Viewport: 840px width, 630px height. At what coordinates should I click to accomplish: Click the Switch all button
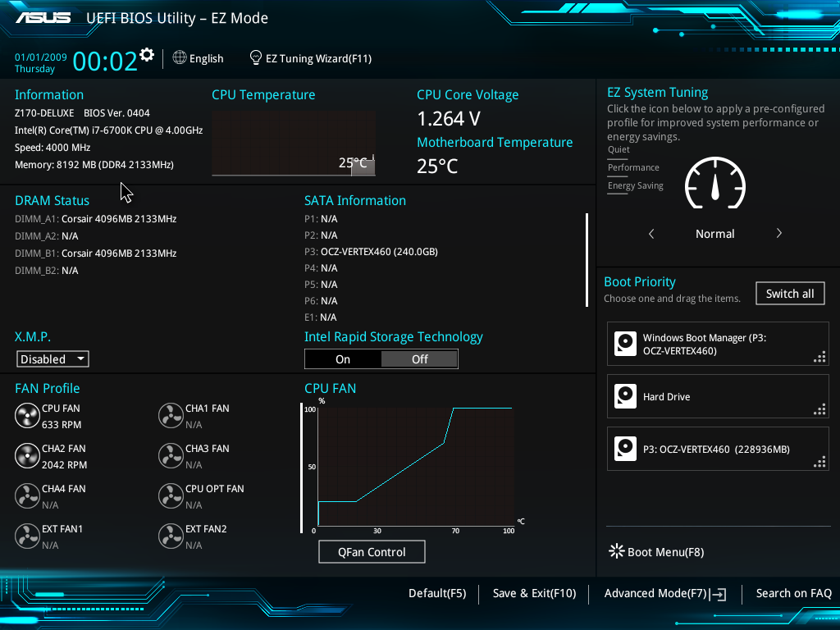[x=790, y=294]
